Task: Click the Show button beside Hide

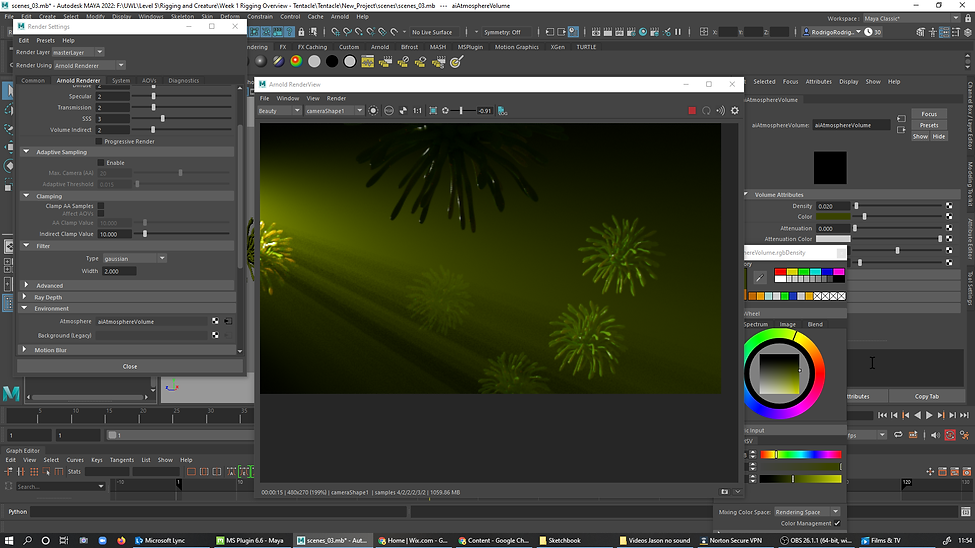Action: tap(920, 136)
